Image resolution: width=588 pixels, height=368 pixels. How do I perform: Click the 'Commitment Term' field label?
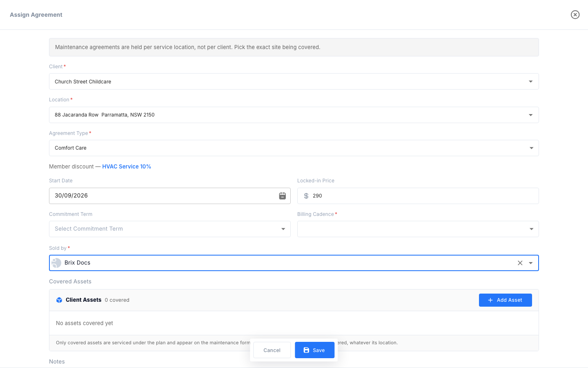point(71,214)
